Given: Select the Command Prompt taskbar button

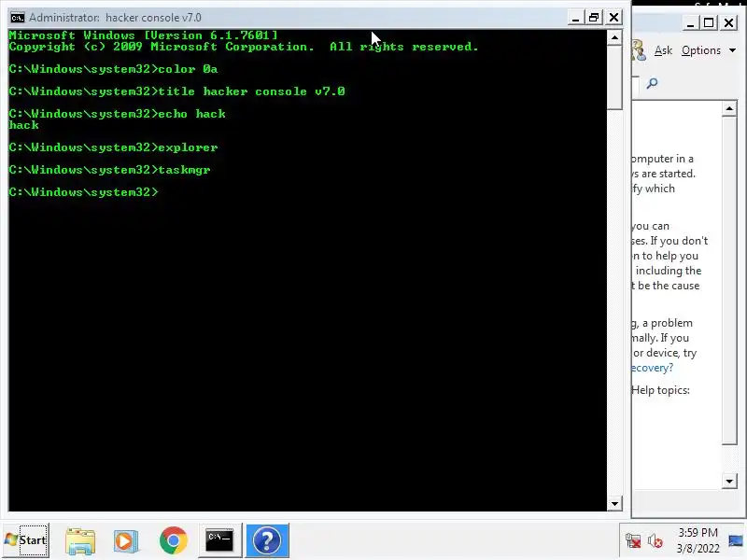Looking at the screenshot, I should pos(219,540).
